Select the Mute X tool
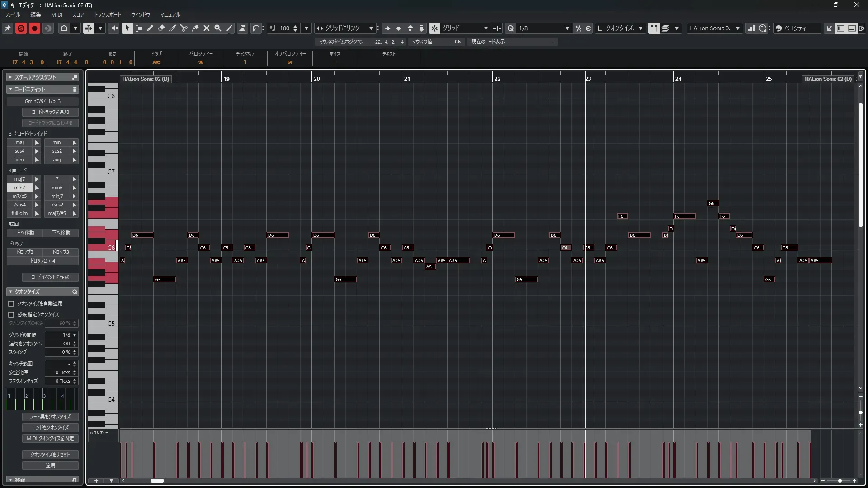The height and width of the screenshot is (488, 868). (207, 28)
